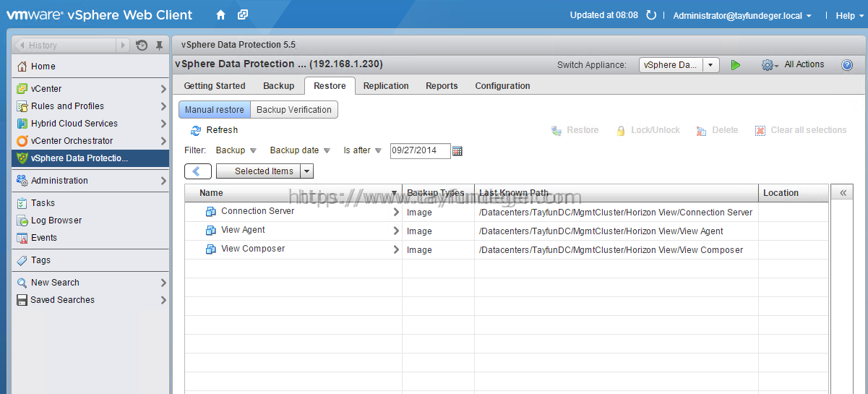The image size is (868, 394).
Task: Click the Saved Searches icon
Action: [22, 300]
